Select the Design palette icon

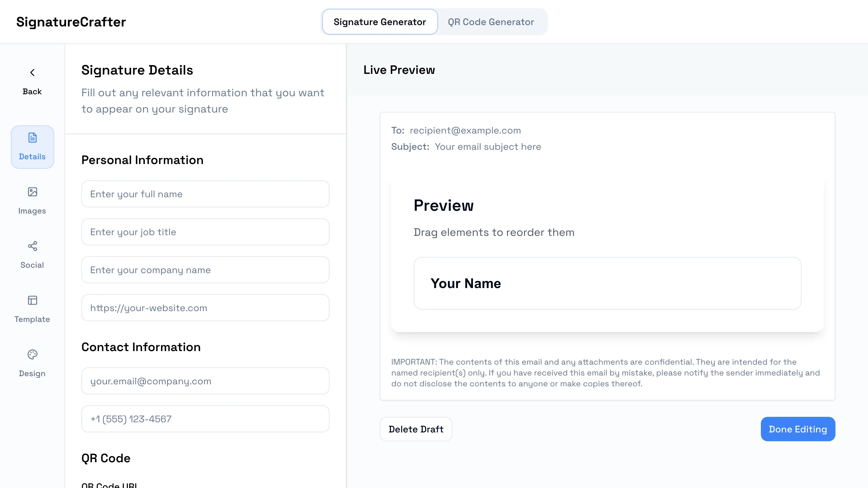coord(32,363)
